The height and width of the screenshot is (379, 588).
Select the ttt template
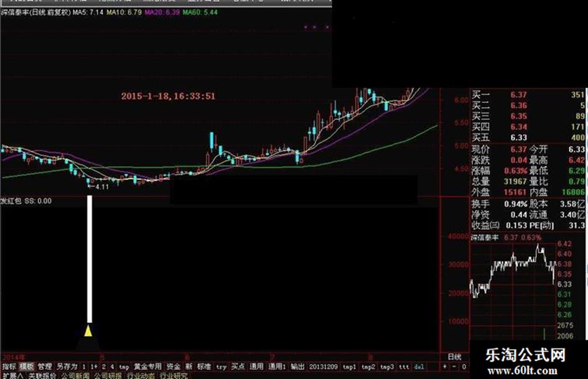[x=403, y=367]
